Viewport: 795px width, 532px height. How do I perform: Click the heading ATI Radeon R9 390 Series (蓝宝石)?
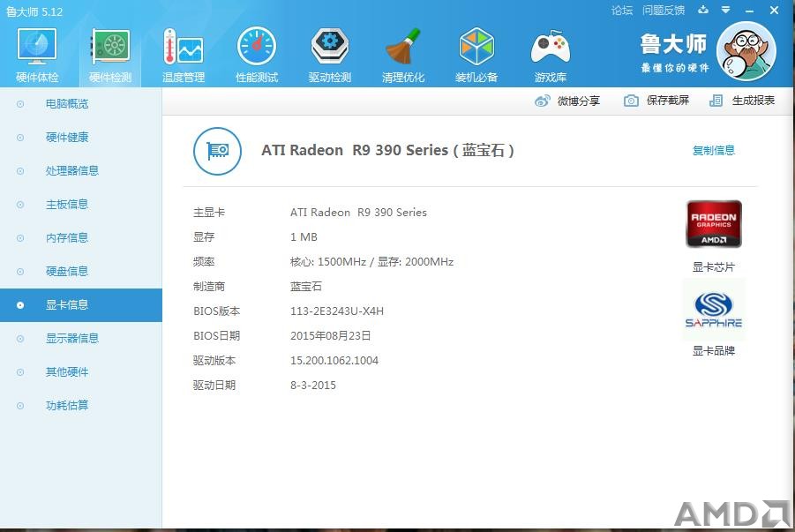point(387,151)
